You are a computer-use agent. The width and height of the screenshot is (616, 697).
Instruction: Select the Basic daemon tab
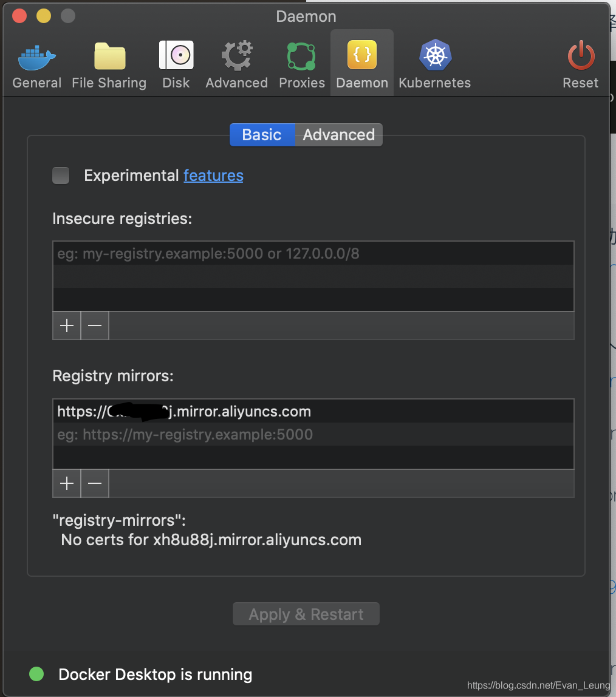262,135
